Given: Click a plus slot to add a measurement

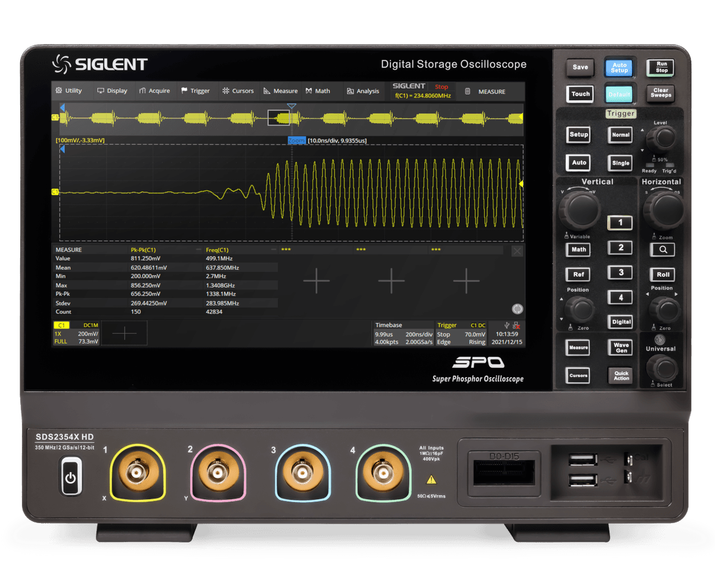Looking at the screenshot, I should pyautogui.click(x=316, y=280).
